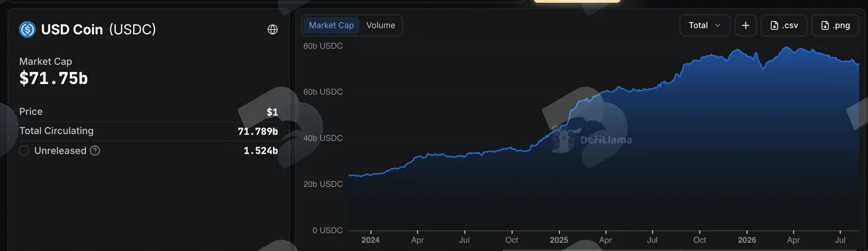Switch to the Volume tab

coord(381,26)
